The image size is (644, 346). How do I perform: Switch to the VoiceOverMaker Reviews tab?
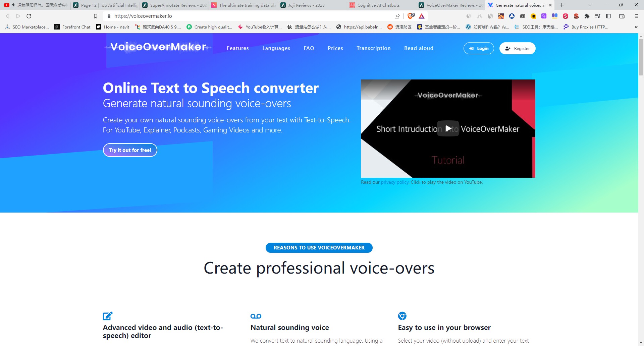451,5
